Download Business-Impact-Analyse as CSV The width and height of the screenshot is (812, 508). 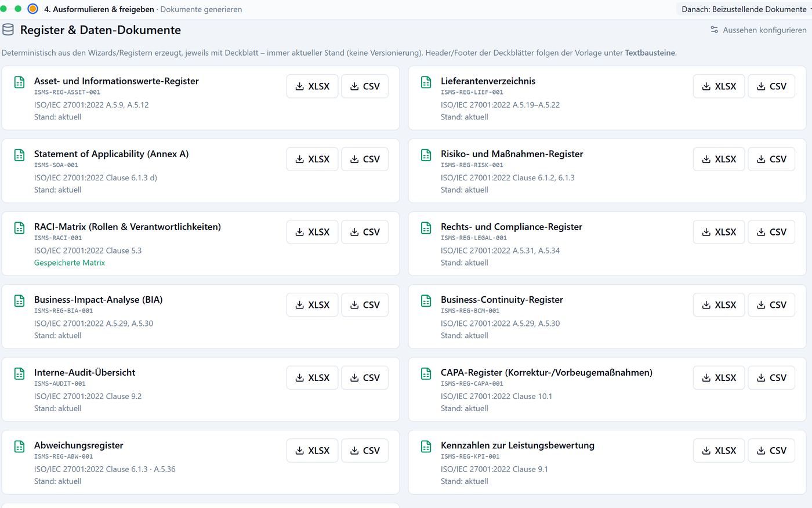click(x=365, y=305)
